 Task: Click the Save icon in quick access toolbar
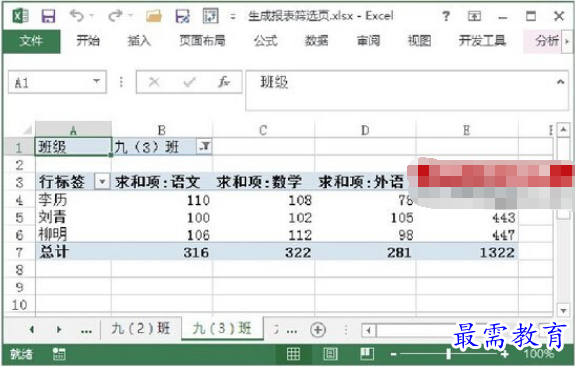pyautogui.click(x=48, y=16)
